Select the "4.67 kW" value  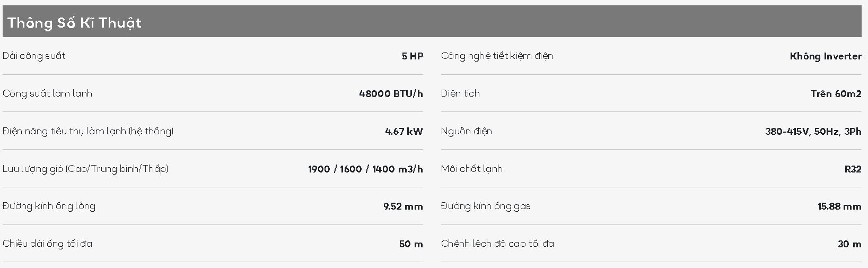(x=404, y=132)
